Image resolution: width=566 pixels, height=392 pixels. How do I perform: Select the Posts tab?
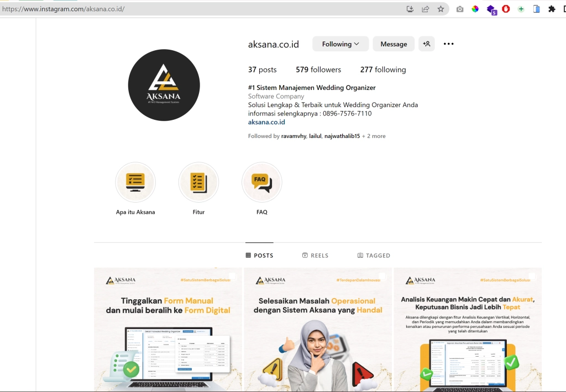[259, 256]
